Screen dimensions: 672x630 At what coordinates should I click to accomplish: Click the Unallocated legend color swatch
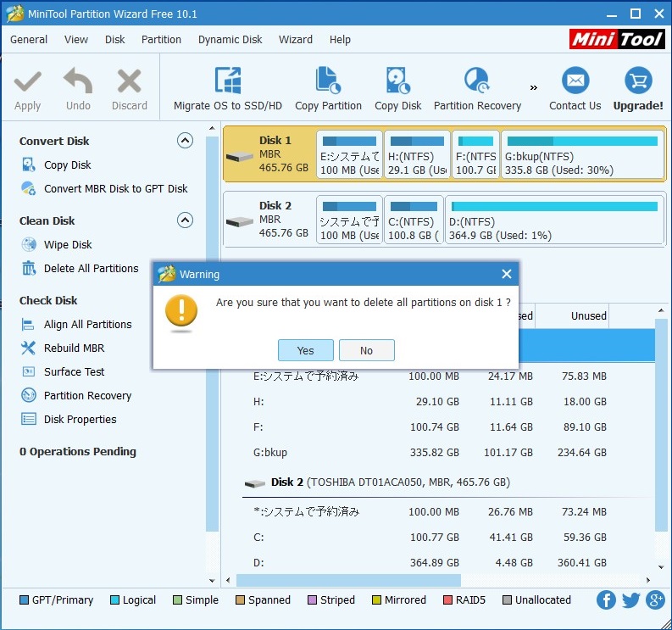click(507, 600)
